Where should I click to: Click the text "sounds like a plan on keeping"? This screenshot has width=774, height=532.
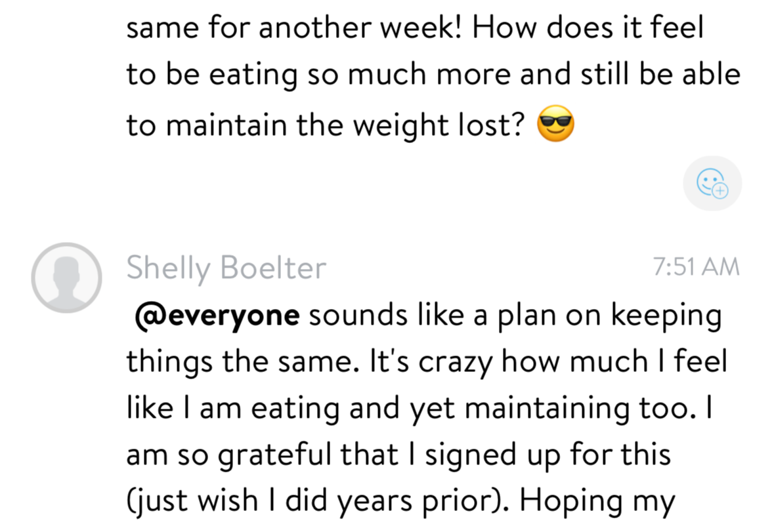tap(515, 316)
